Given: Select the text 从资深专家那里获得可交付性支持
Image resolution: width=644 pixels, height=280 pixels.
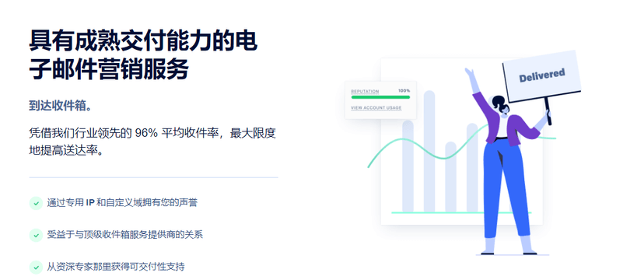Looking at the screenshot, I should (x=116, y=267).
